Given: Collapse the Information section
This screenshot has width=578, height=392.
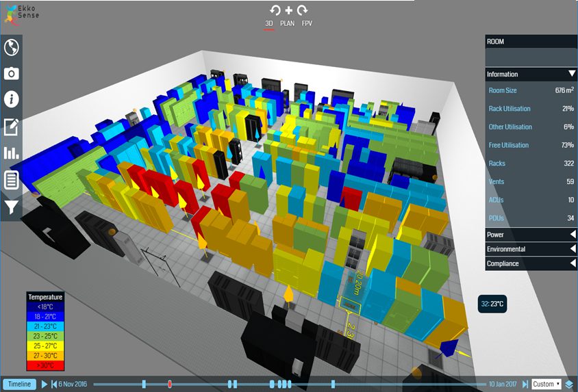Looking at the screenshot, I should coord(571,74).
